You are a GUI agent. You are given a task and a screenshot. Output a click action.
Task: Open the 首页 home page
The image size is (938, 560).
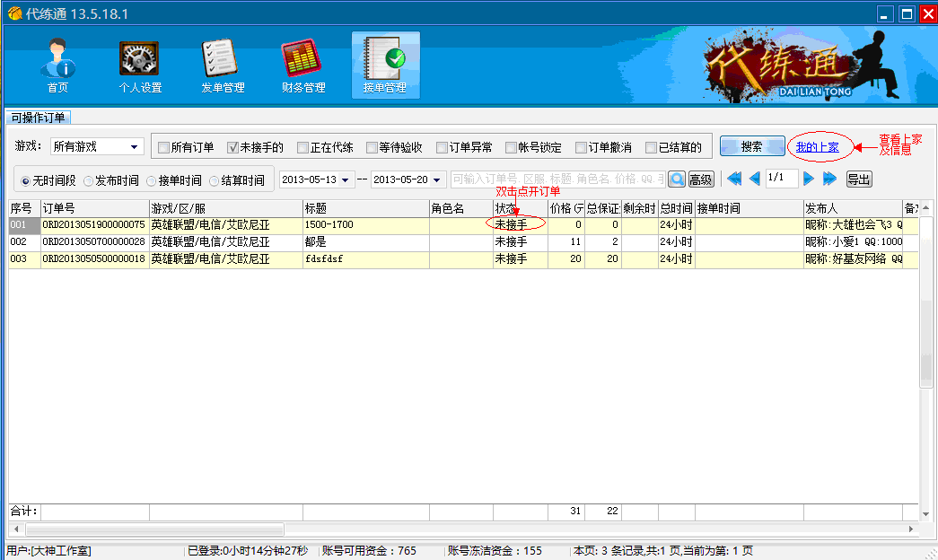(57, 65)
